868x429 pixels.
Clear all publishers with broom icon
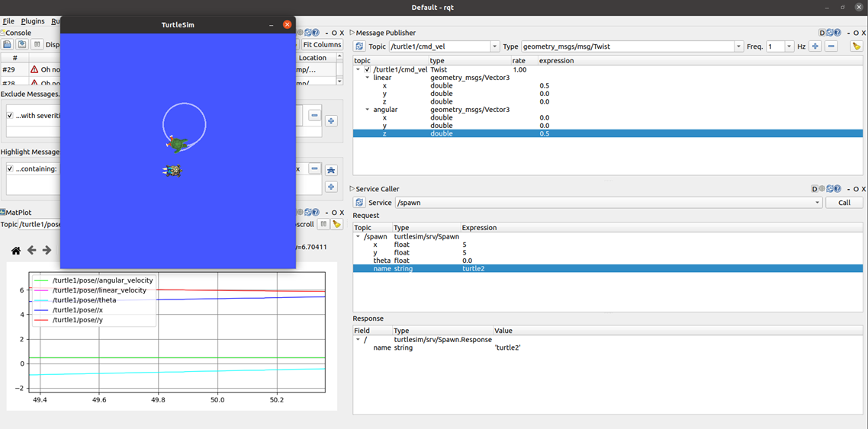pos(857,46)
